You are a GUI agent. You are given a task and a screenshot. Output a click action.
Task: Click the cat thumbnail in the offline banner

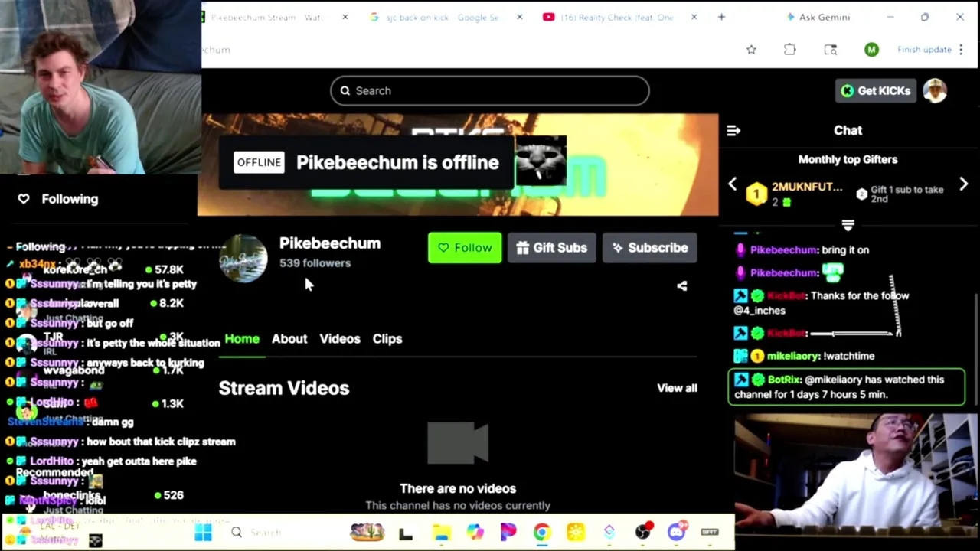(x=541, y=161)
